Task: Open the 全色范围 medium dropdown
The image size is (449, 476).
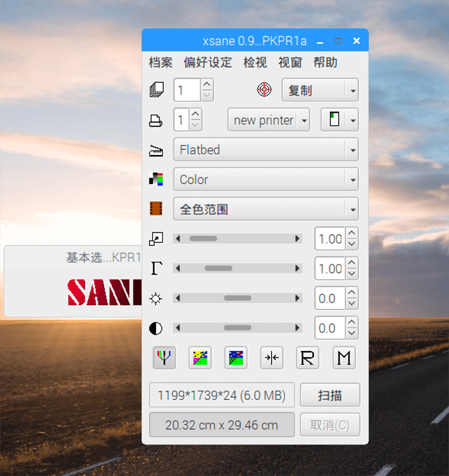Action: [266, 209]
